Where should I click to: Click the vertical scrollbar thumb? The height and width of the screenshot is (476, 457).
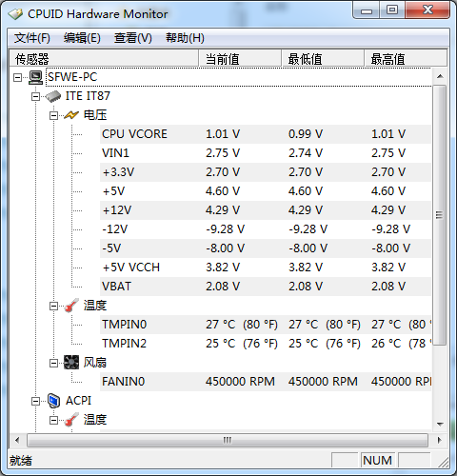pos(440,215)
